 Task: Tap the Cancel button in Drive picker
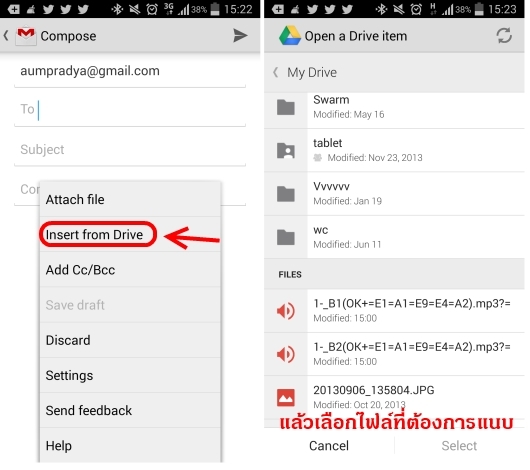(x=329, y=445)
